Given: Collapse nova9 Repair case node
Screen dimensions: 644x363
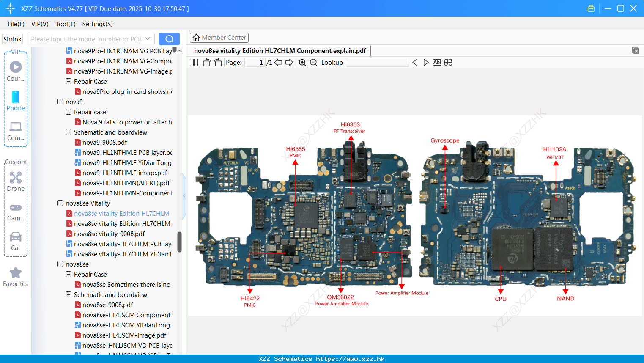Looking at the screenshot, I should click(x=69, y=112).
